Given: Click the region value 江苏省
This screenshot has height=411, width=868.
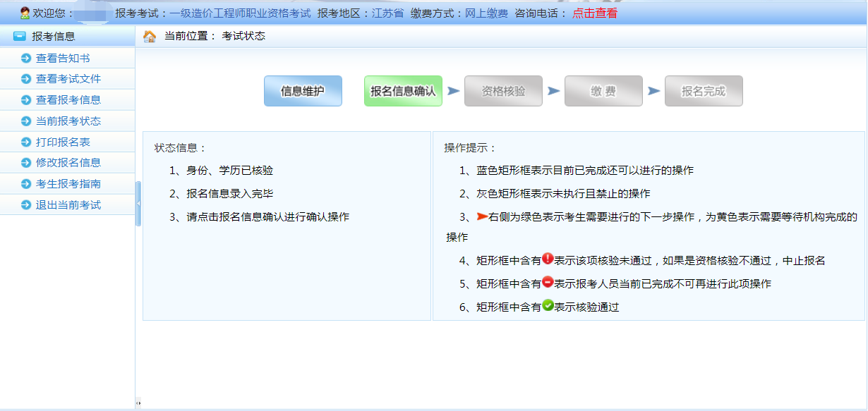Looking at the screenshot, I should pyautogui.click(x=388, y=13).
